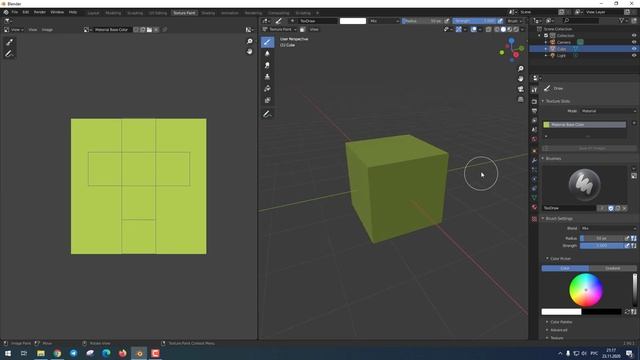Open the Mix blend dropdown in header
Screen dimensions: 640x360
(384, 21)
